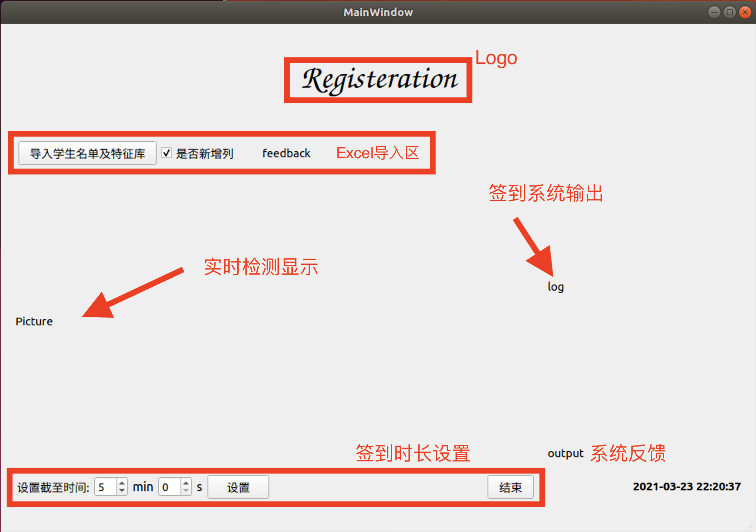Click the date and time display
Image resolution: width=756 pixels, height=532 pixels.
coord(687,487)
